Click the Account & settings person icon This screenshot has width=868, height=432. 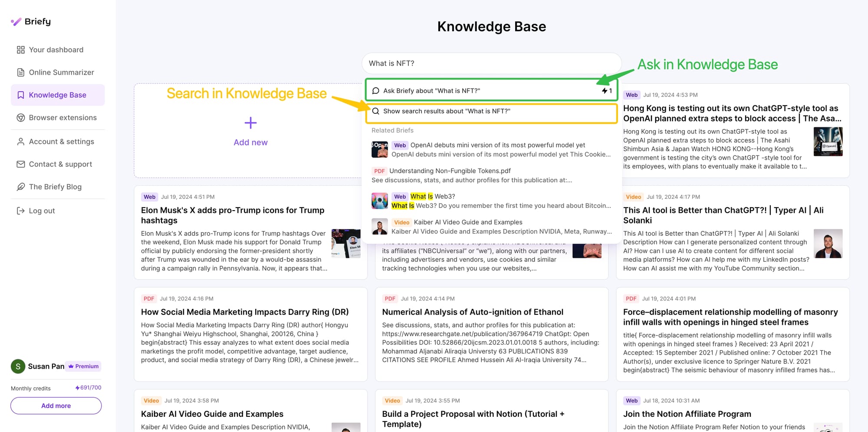[x=20, y=142]
